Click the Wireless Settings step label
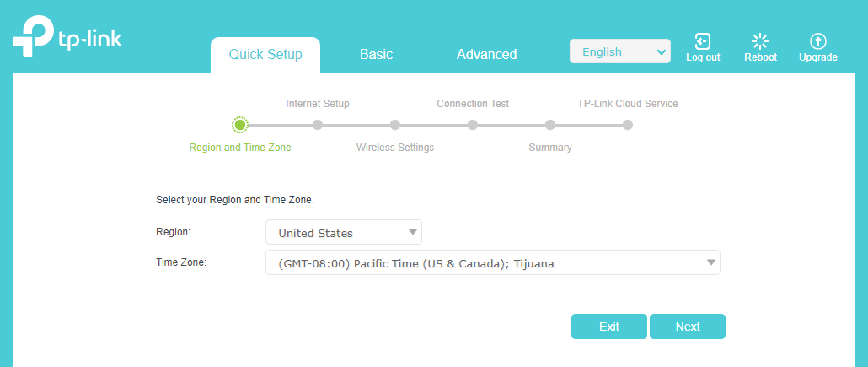 point(395,148)
